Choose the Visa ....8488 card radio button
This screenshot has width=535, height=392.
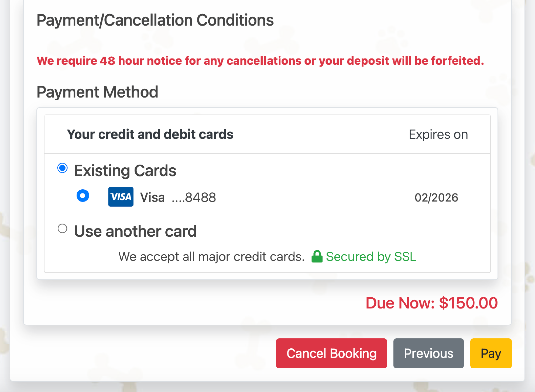coord(83,196)
